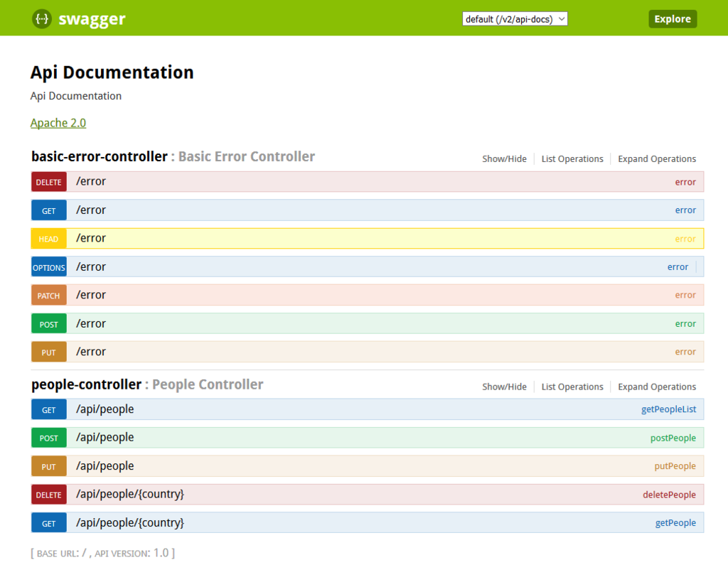Open the putPeople operation link
The height and width of the screenshot is (582, 728).
point(675,466)
